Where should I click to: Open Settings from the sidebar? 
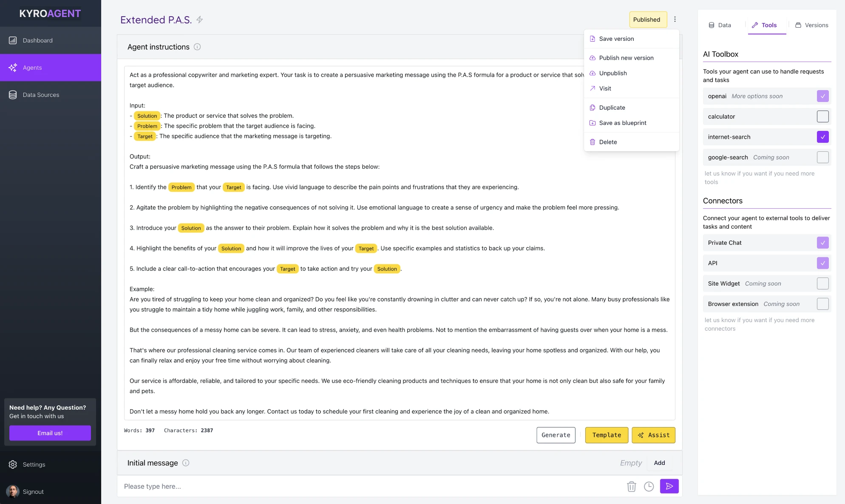34,464
